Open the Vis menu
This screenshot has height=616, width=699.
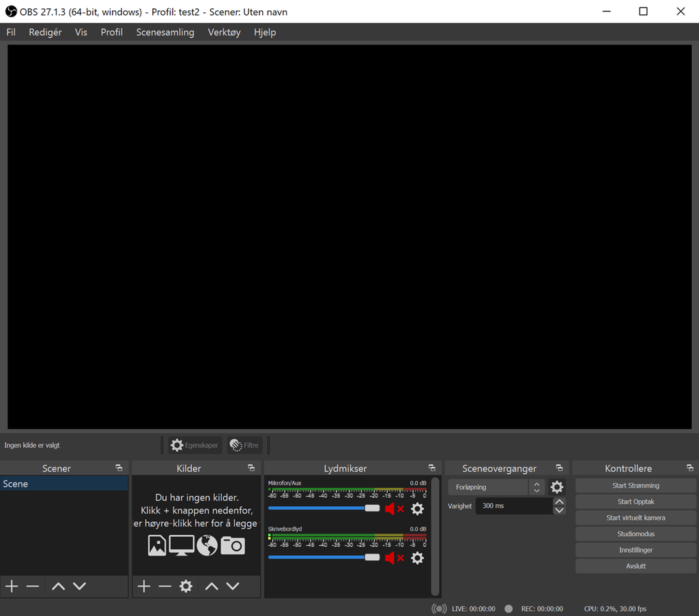81,32
